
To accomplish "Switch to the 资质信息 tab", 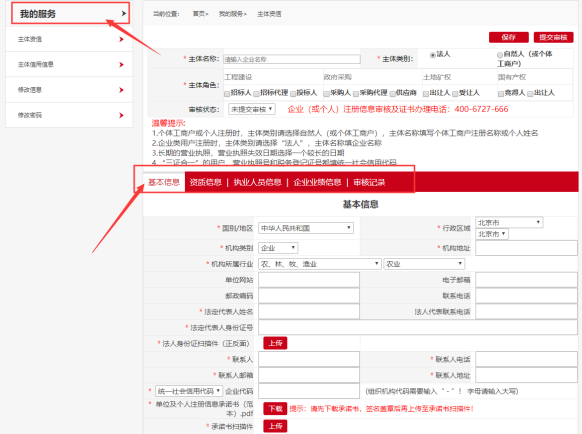I will click(205, 182).
